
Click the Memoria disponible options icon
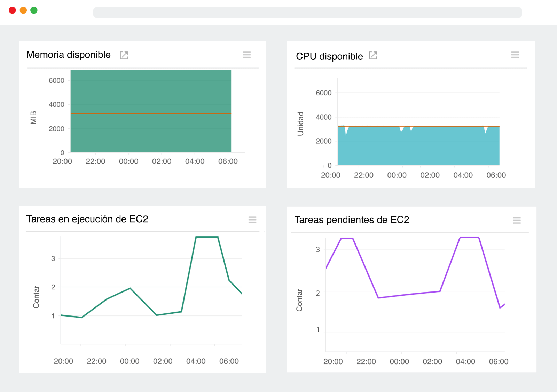click(247, 55)
